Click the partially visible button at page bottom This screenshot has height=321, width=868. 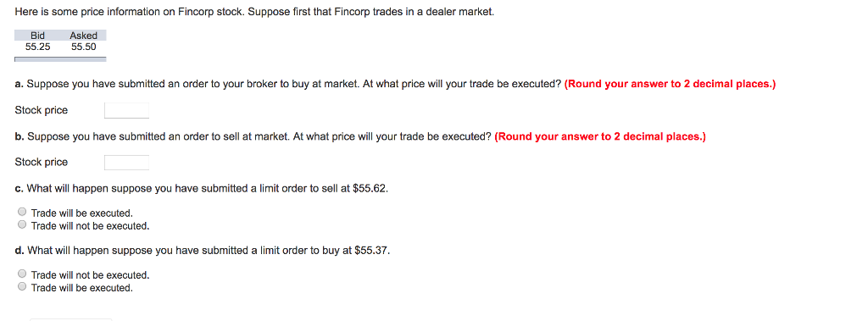point(71,319)
